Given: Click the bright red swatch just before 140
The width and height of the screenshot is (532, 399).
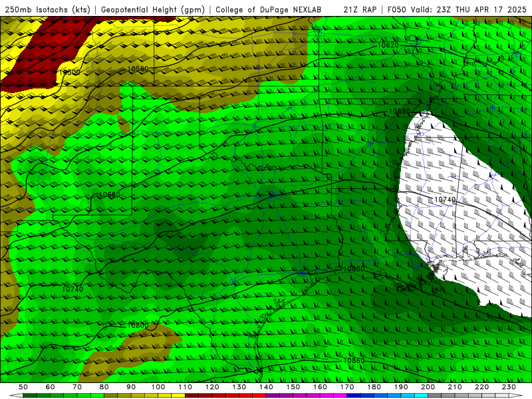Looking at the screenshot, I should tap(259, 396).
